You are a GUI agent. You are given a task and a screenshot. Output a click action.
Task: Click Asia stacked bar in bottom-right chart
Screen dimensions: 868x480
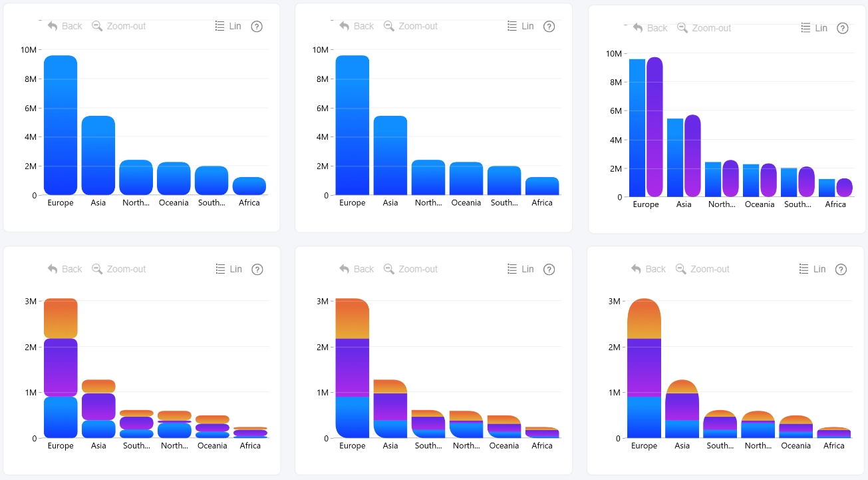click(682, 409)
